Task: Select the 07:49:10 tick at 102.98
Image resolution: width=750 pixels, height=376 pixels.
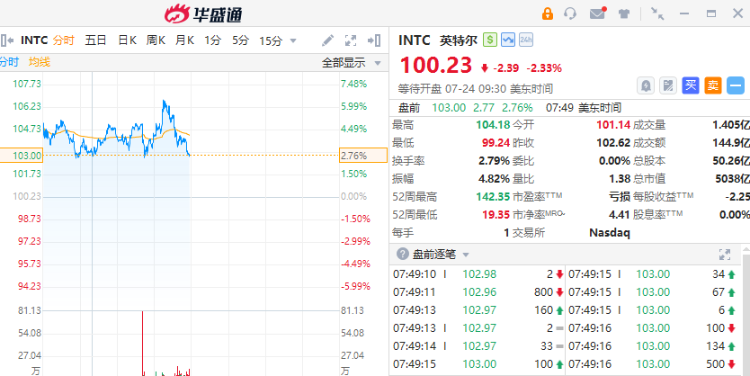Action: point(478,274)
